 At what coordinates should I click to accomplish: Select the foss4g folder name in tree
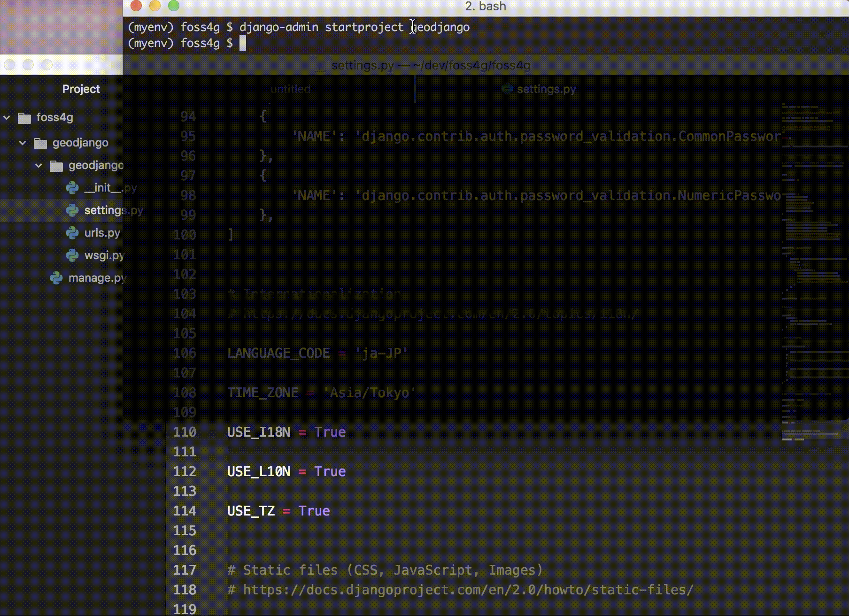[x=55, y=117]
